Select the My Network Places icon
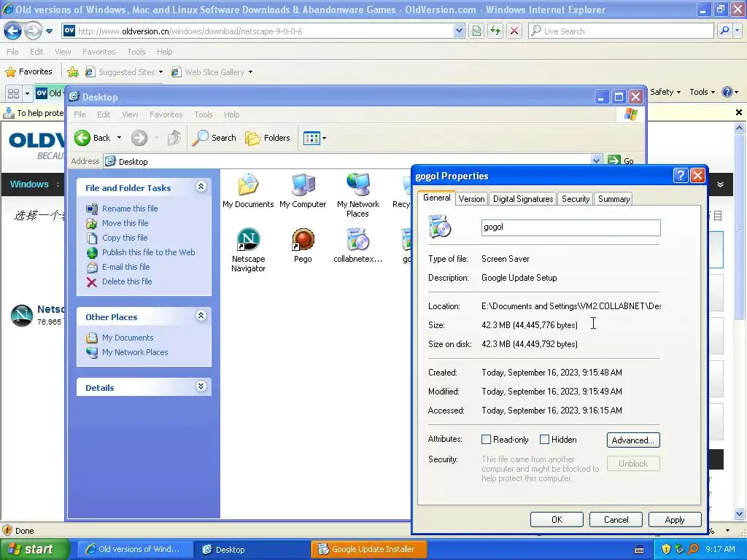The height and width of the screenshot is (560, 747). click(x=357, y=195)
